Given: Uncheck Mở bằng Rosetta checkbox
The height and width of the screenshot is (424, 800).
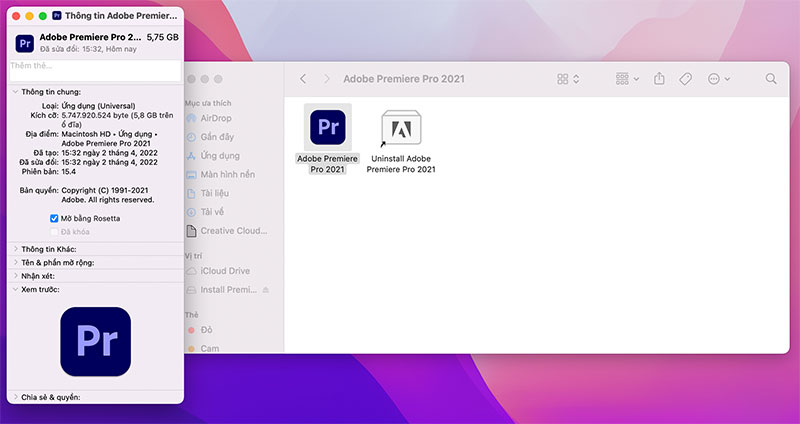Looking at the screenshot, I should tap(54, 218).
